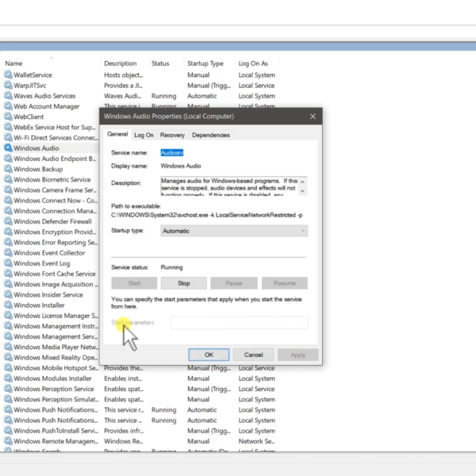Cancel the Windows Audio Properties dialog
This screenshot has height=476, width=476.
click(x=253, y=355)
